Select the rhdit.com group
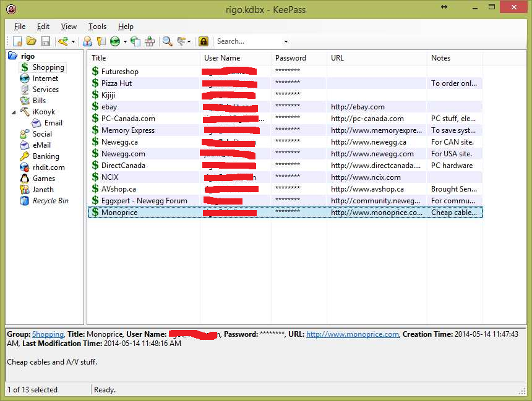Image resolution: width=532 pixels, height=401 pixels. [48, 168]
